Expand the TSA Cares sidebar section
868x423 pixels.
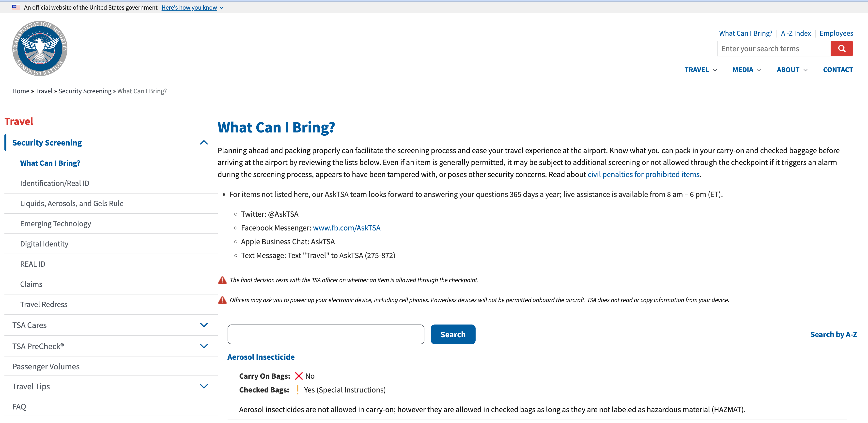click(204, 325)
